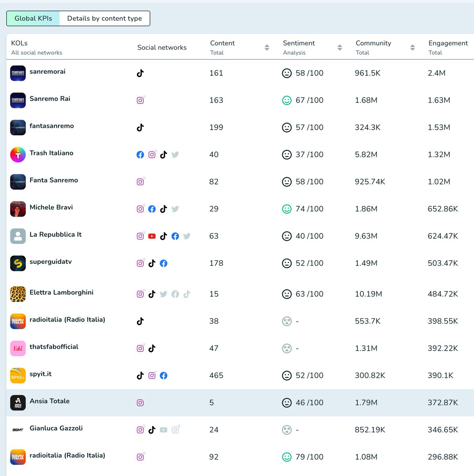The width and height of the screenshot is (474, 476).
Task: Click the TikTok icon for fantasanremo
Action: (x=140, y=127)
